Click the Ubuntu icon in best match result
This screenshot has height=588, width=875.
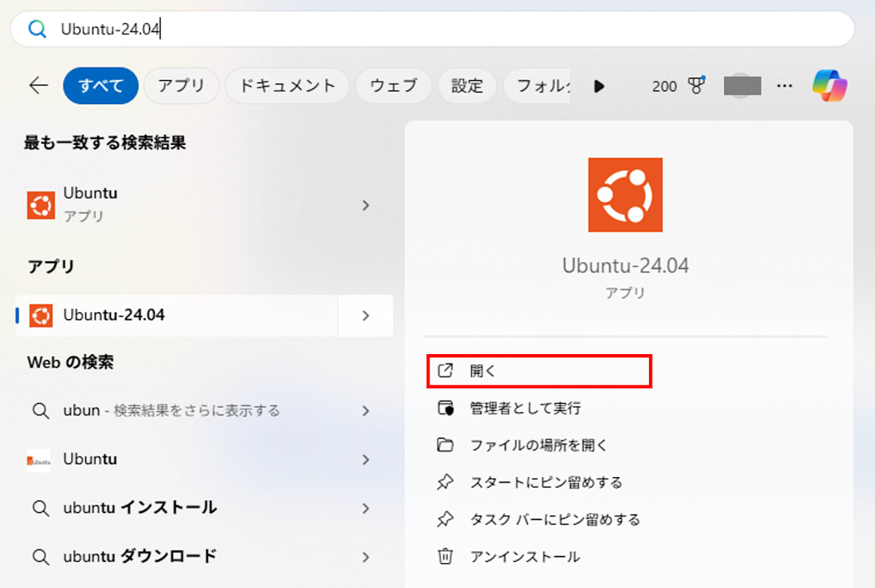[41, 205]
